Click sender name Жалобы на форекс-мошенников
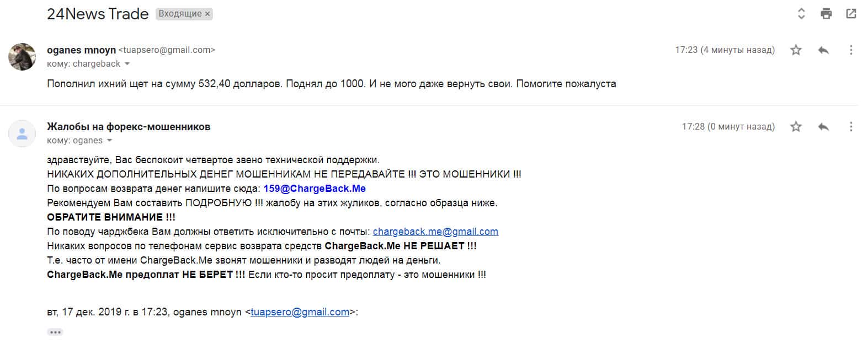Viewport: 868px width, 354px height. pos(129,127)
